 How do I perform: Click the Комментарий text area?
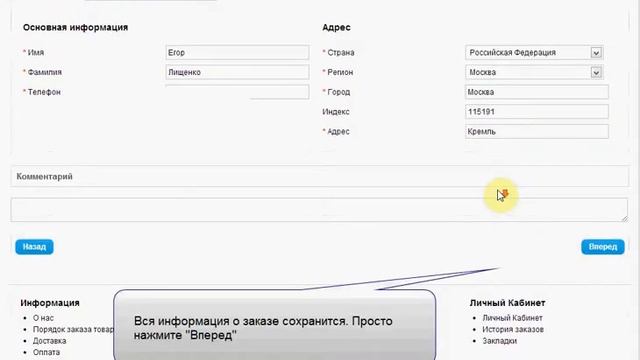click(x=319, y=210)
